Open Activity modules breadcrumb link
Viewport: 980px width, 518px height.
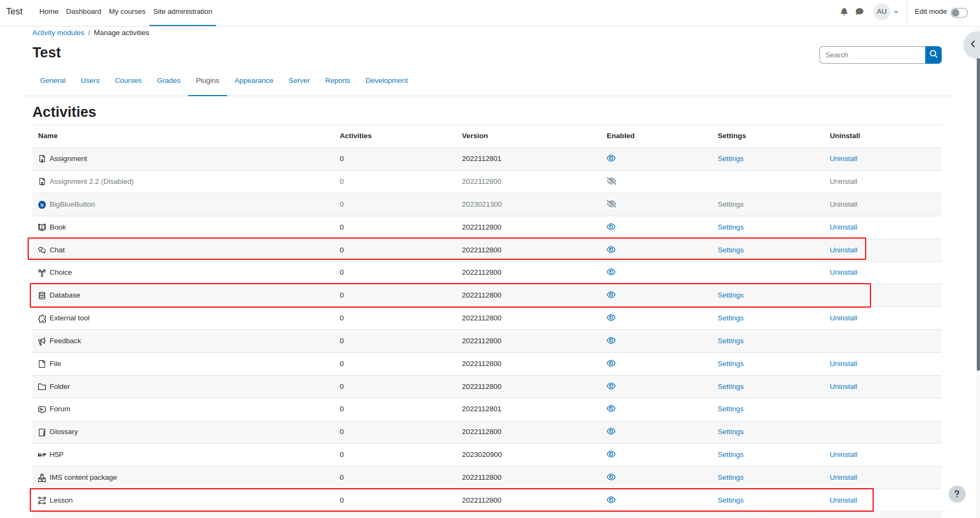pos(58,33)
